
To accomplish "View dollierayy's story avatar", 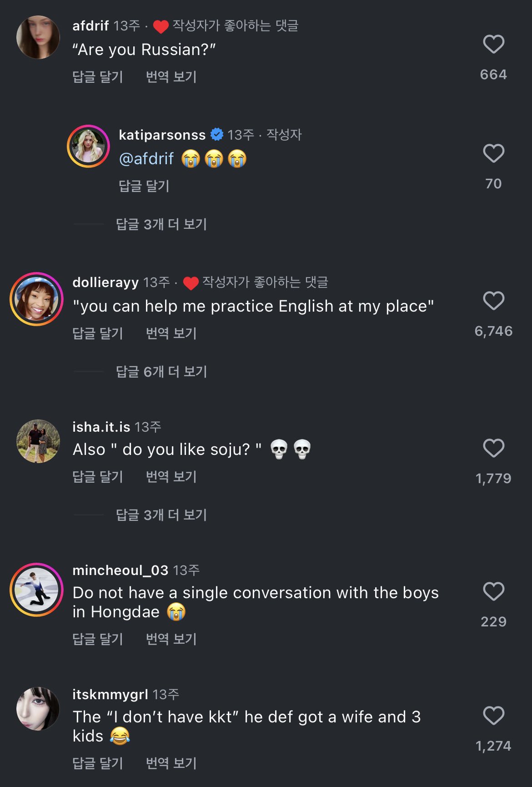I will coord(36,299).
